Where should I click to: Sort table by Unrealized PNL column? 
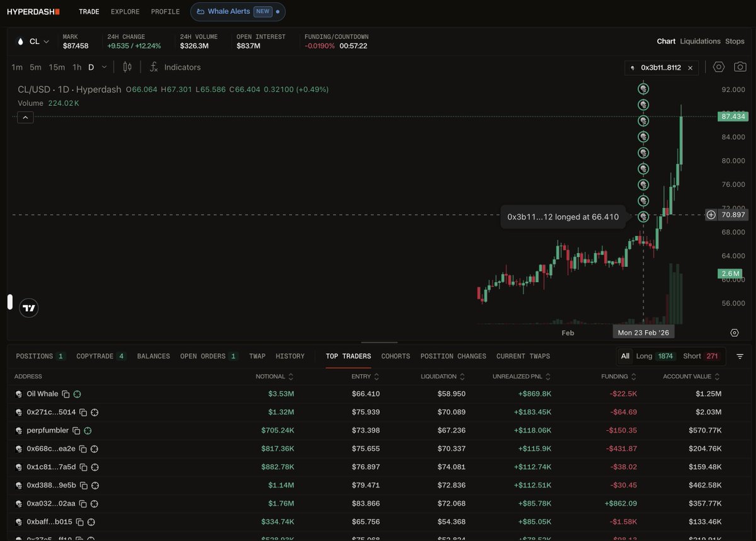(x=522, y=376)
